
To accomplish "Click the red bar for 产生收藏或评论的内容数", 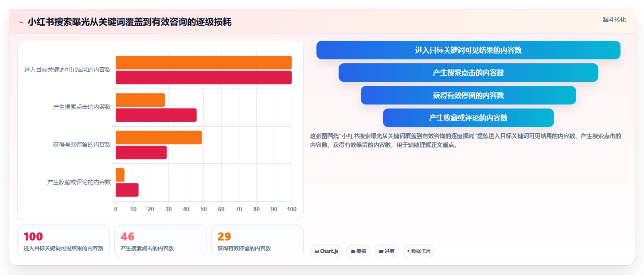I will coord(127,190).
